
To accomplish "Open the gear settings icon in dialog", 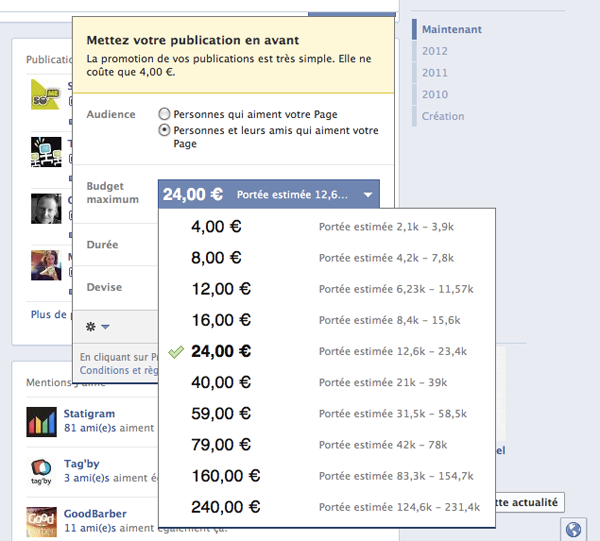I will (98, 326).
